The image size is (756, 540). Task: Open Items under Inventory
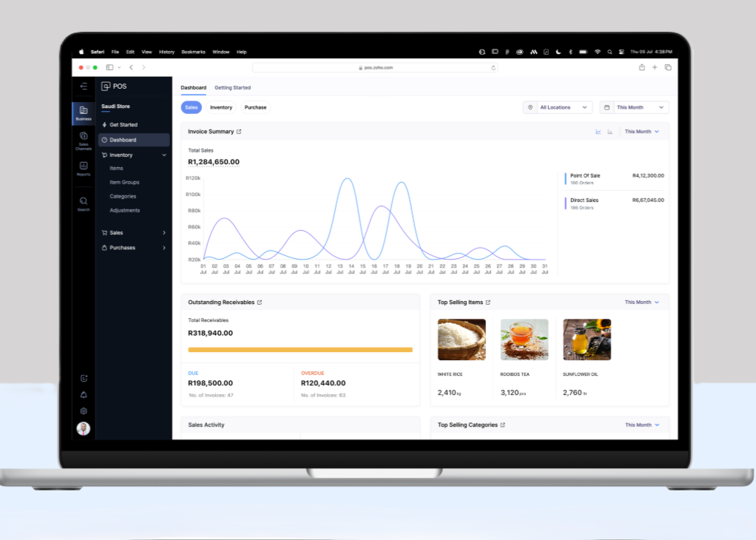116,168
